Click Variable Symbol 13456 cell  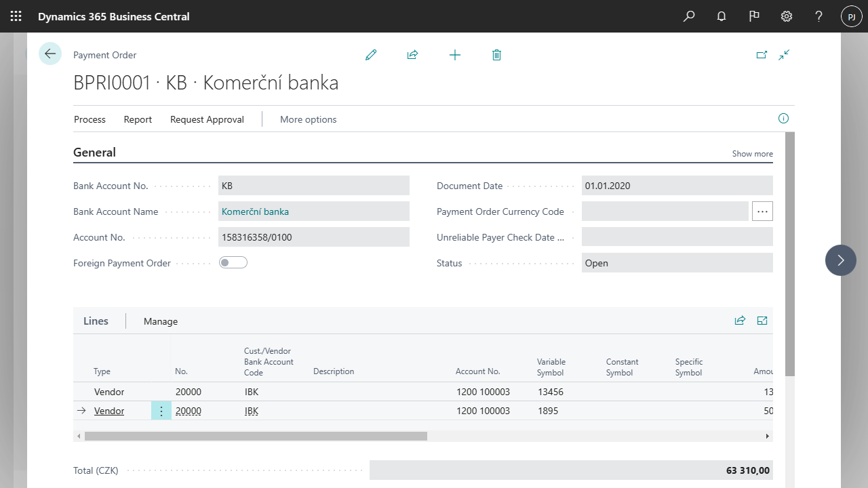point(551,392)
